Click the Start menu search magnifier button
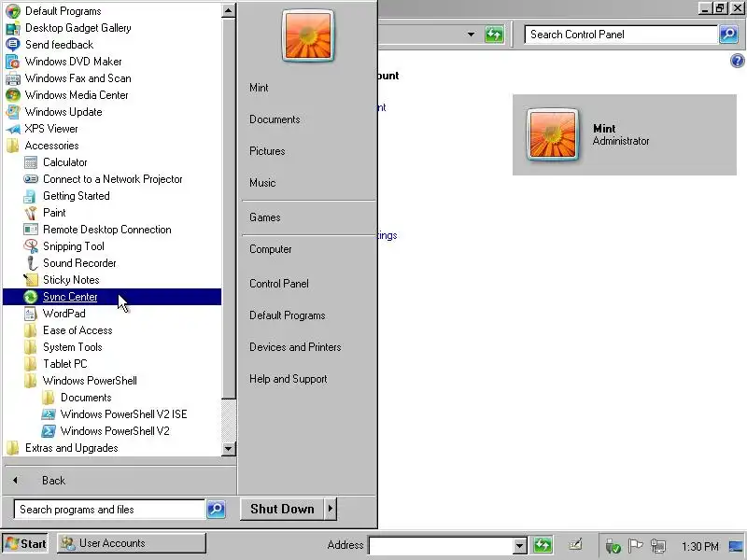This screenshot has height=560, width=747. [217, 510]
